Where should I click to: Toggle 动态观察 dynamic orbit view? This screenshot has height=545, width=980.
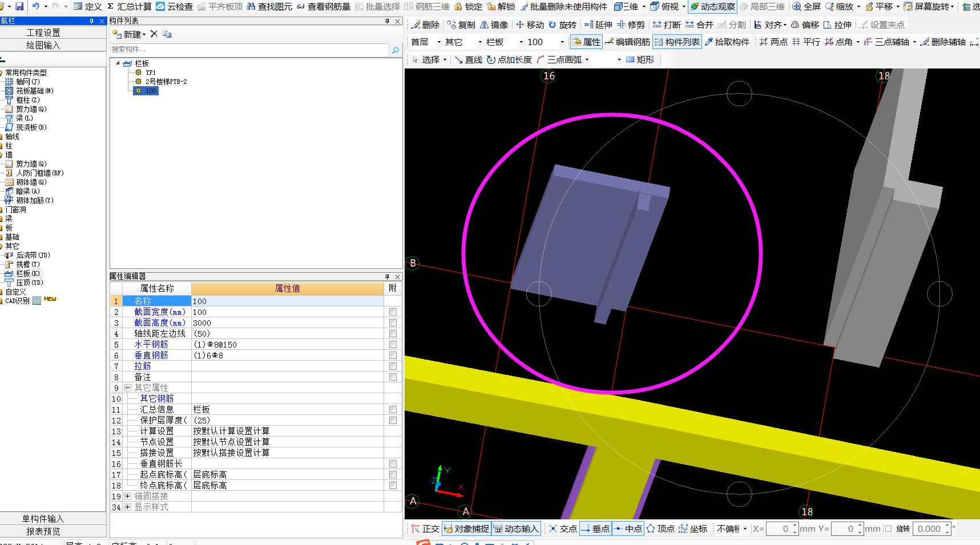click(712, 6)
